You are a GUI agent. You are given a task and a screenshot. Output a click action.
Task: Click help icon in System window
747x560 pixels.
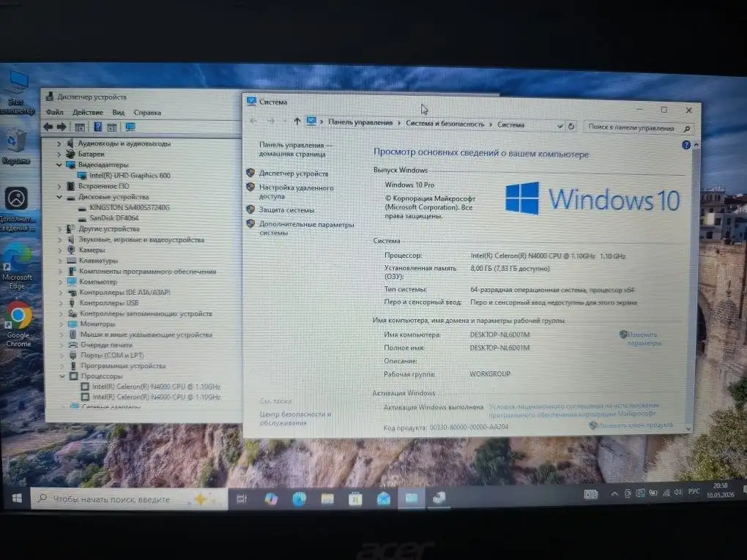coord(685,145)
